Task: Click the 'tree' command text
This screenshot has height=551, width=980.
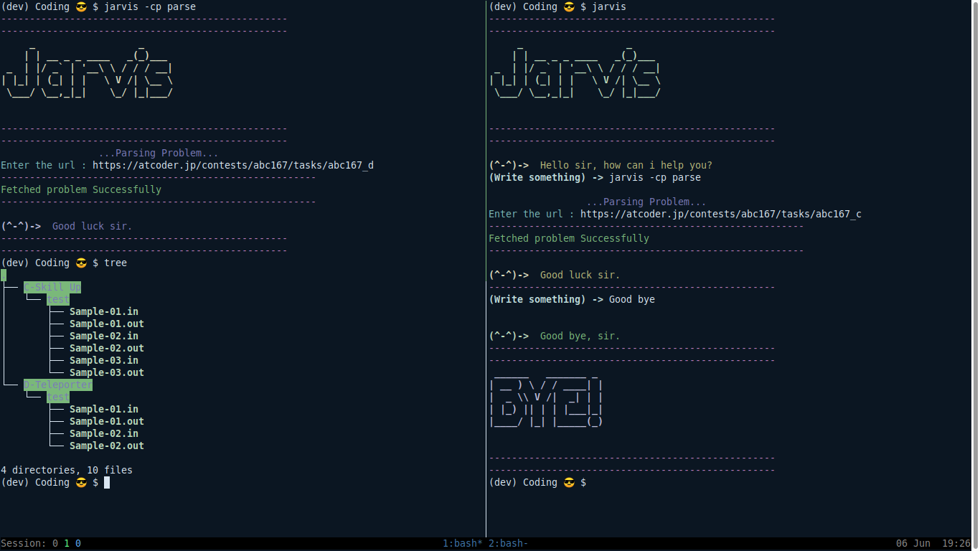Action: pos(116,263)
